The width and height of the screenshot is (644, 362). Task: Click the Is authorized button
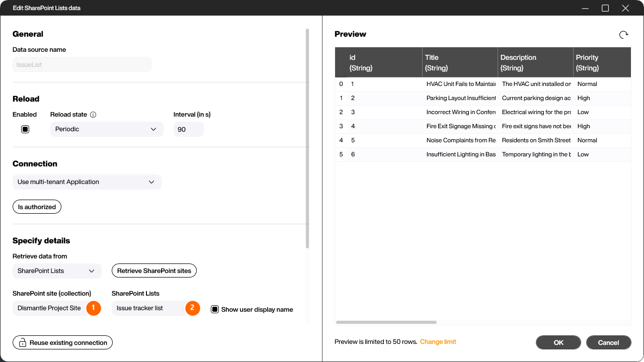tap(37, 207)
